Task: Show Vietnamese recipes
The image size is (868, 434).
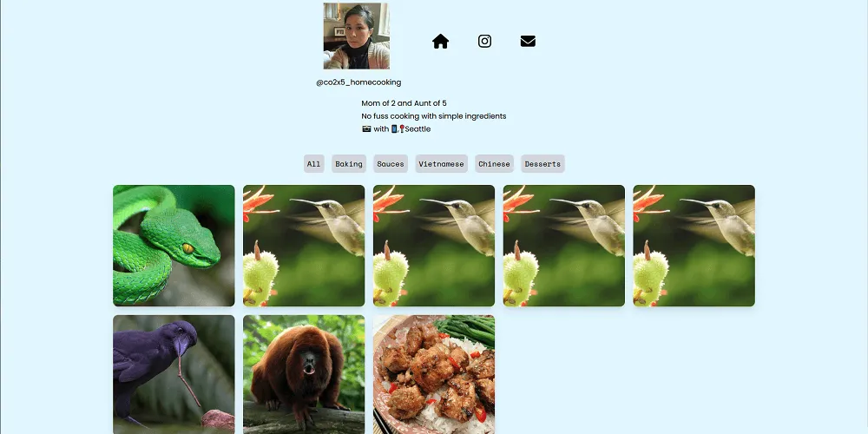Action: click(x=441, y=164)
